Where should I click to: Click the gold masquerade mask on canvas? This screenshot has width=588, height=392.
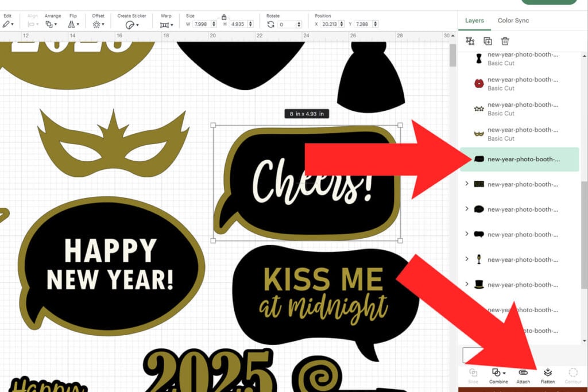click(113, 144)
